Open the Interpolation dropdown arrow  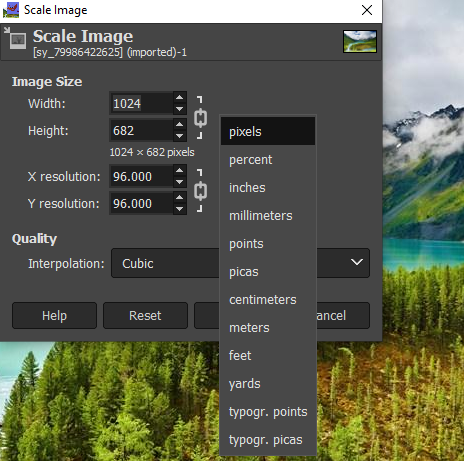coord(357,262)
